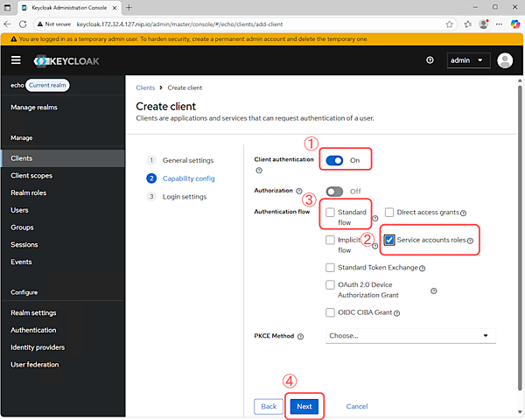525x420 pixels.
Task: Click the user avatar icon
Action: click(504, 60)
